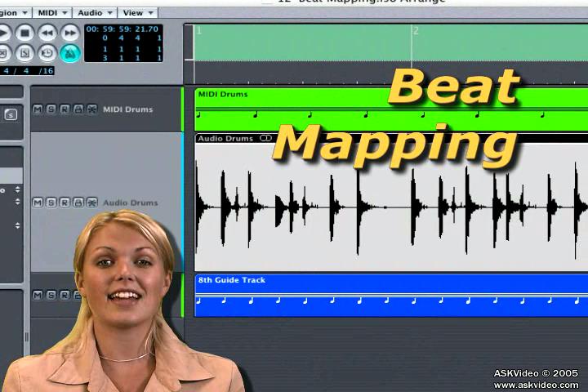This screenshot has height=392, width=588.
Task: Toggle the metronome click button
Action: click(70, 53)
